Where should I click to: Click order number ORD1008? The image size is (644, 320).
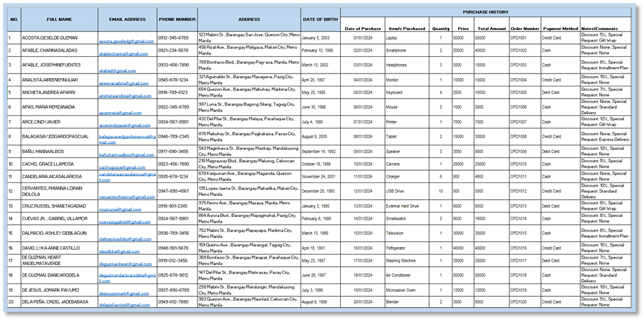(x=525, y=136)
